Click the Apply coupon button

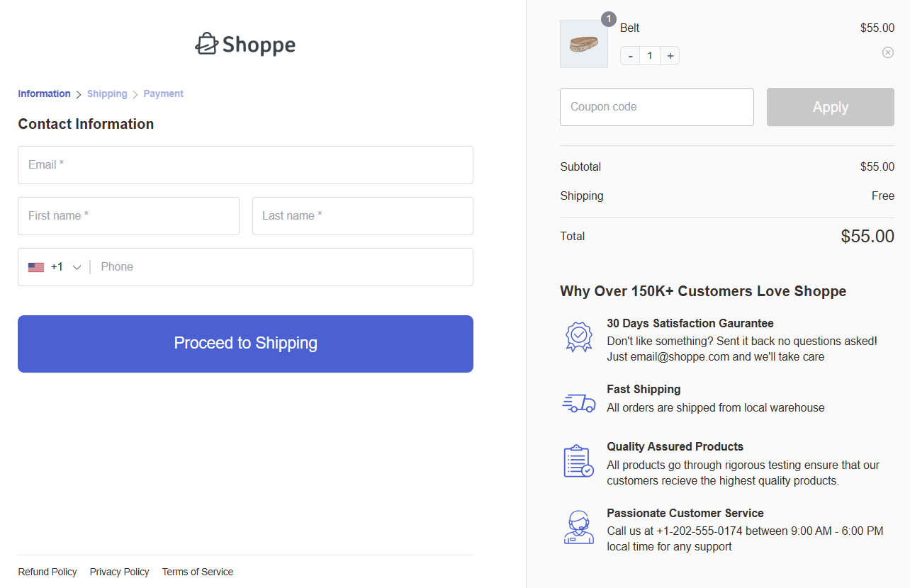(830, 107)
